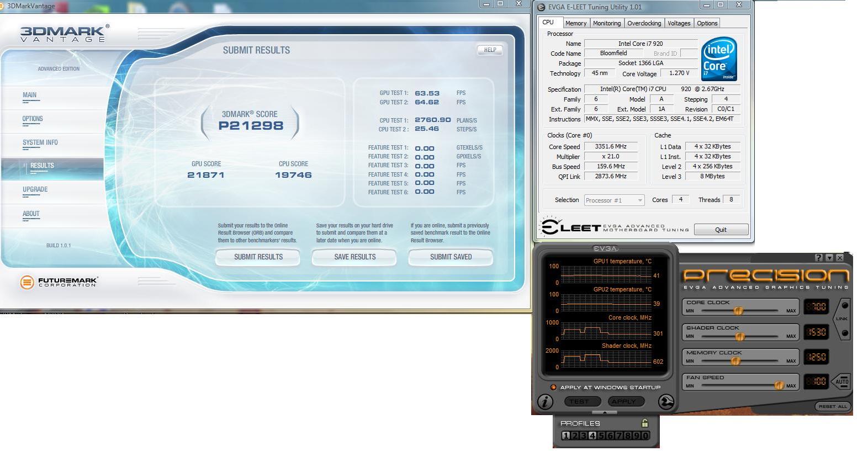Click the Core Clock slider handle
This screenshot has height=451, width=868.
pos(738,311)
